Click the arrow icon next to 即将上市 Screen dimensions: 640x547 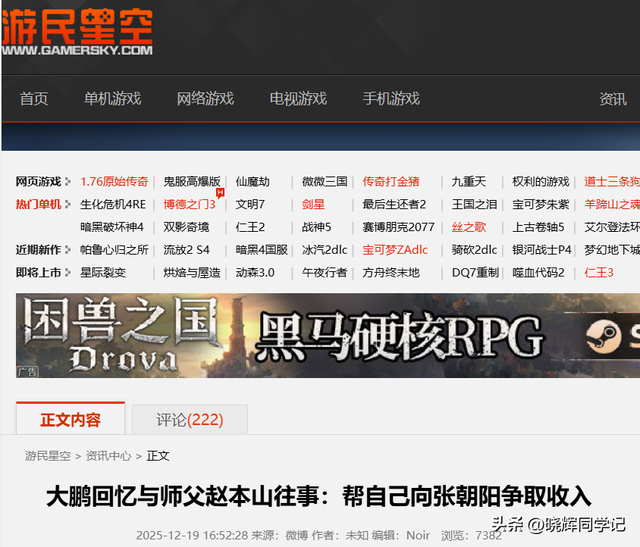68,273
